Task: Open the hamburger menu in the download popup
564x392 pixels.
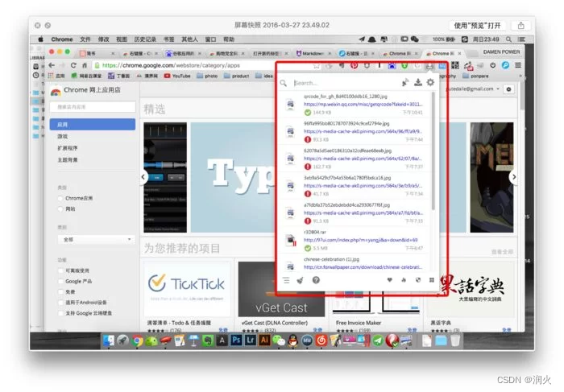Action: point(285,280)
